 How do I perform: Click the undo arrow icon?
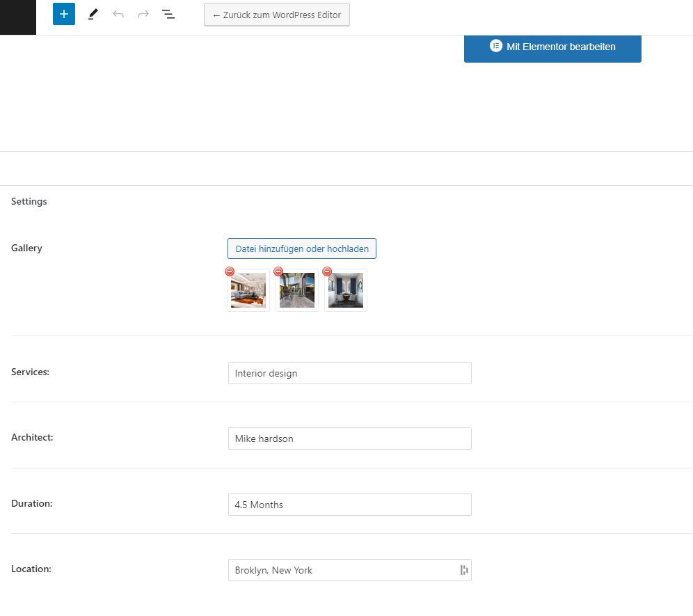coord(118,14)
